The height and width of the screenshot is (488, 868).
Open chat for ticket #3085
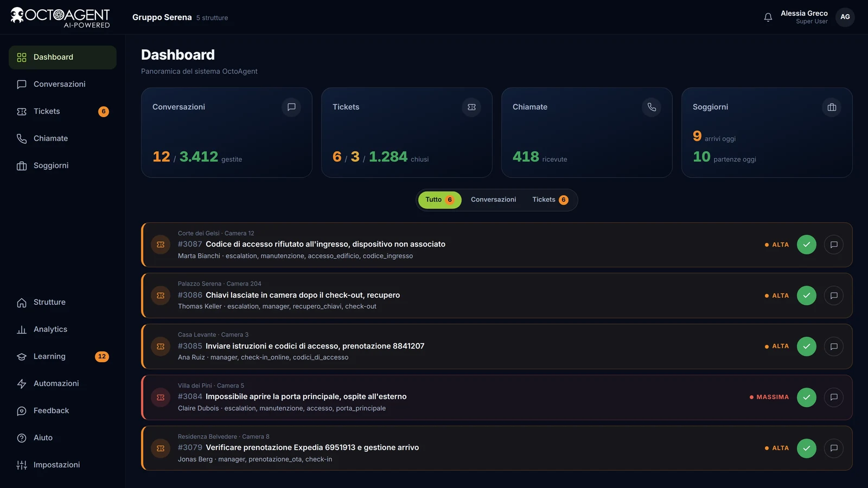pos(834,346)
